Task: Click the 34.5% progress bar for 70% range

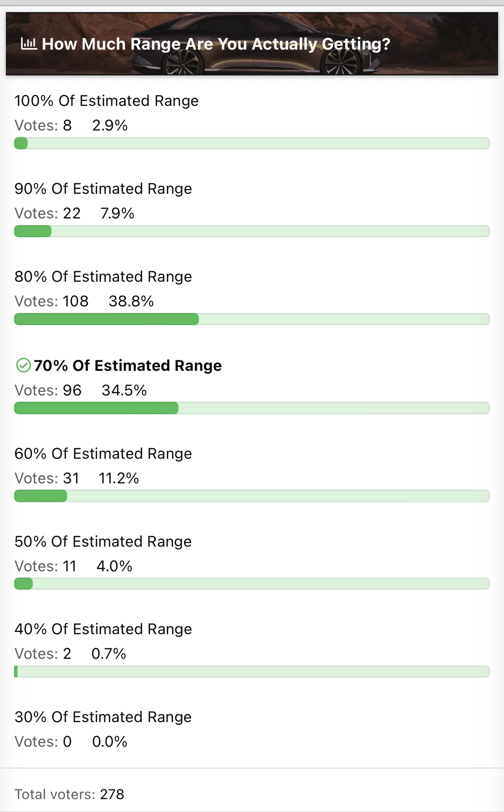Action: (252, 408)
